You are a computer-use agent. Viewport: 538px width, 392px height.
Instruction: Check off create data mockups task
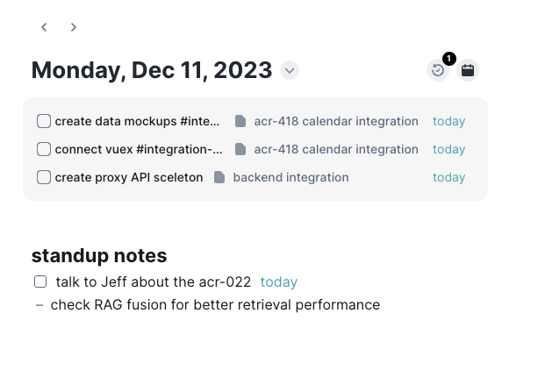pos(44,121)
